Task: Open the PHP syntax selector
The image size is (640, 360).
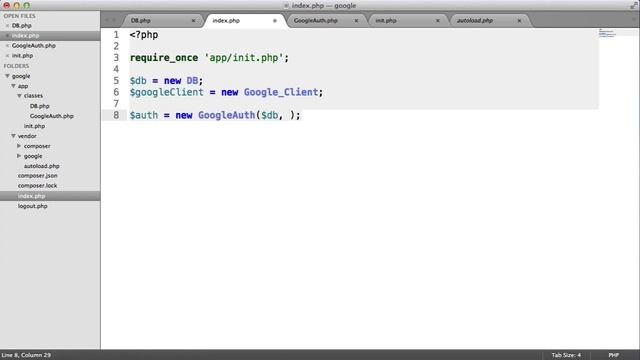Action: (613, 355)
